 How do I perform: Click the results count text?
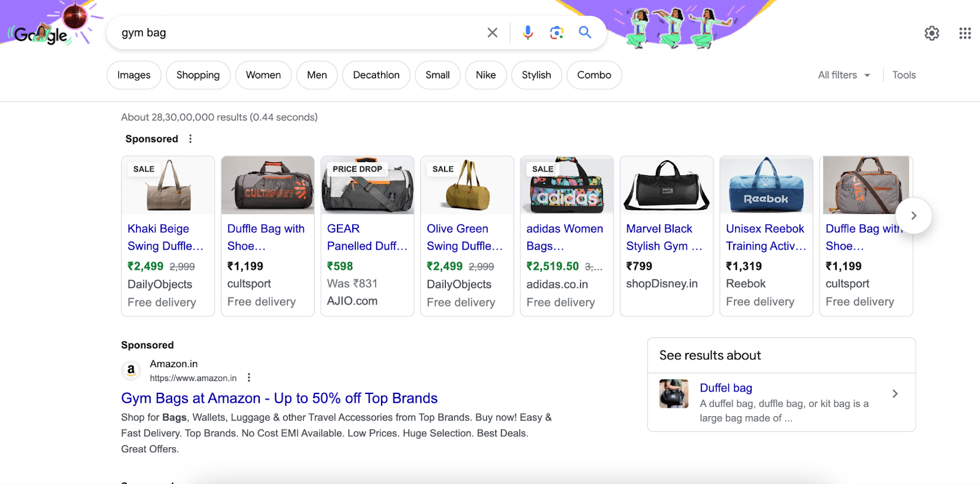click(x=219, y=117)
